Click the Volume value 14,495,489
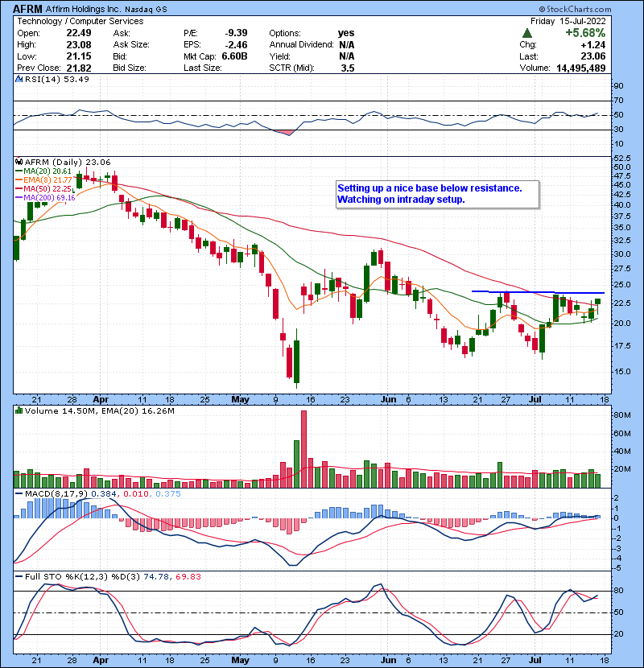 pyautogui.click(x=581, y=68)
